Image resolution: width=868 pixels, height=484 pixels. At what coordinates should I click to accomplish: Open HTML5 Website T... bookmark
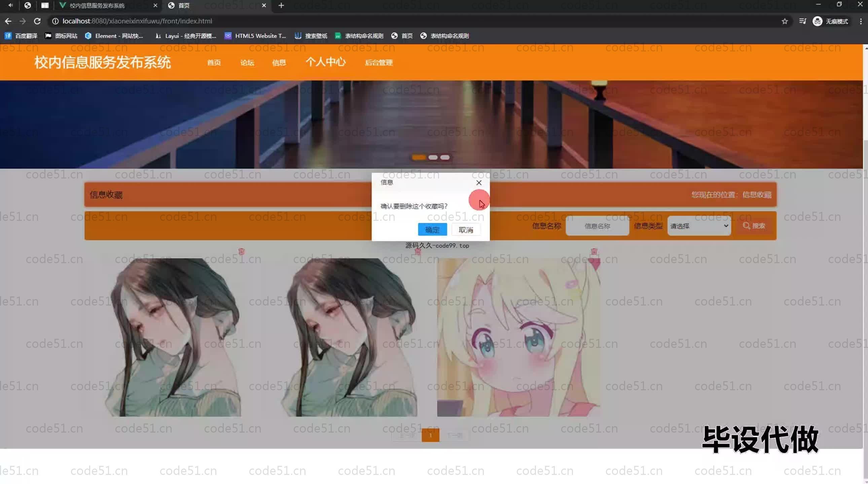pyautogui.click(x=255, y=36)
